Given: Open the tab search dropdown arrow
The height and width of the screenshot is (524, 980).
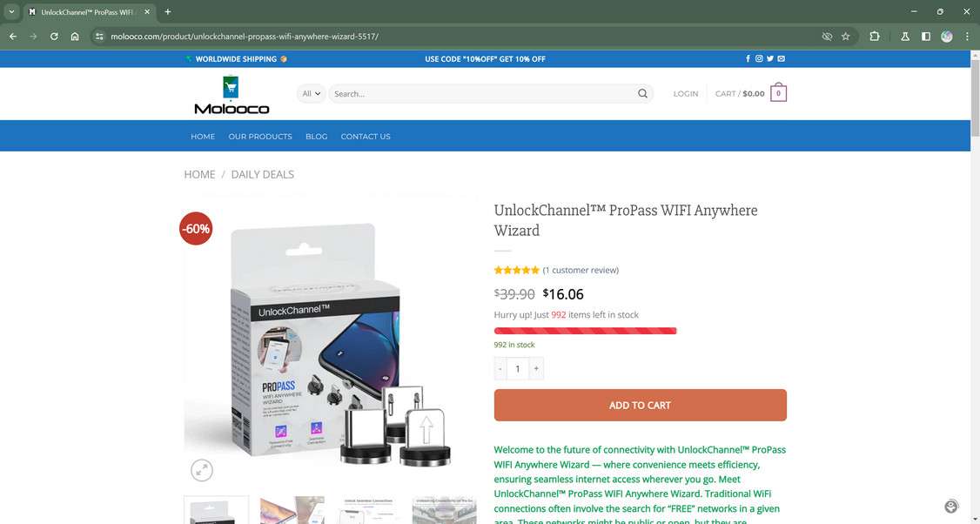Looking at the screenshot, I should coord(11,12).
